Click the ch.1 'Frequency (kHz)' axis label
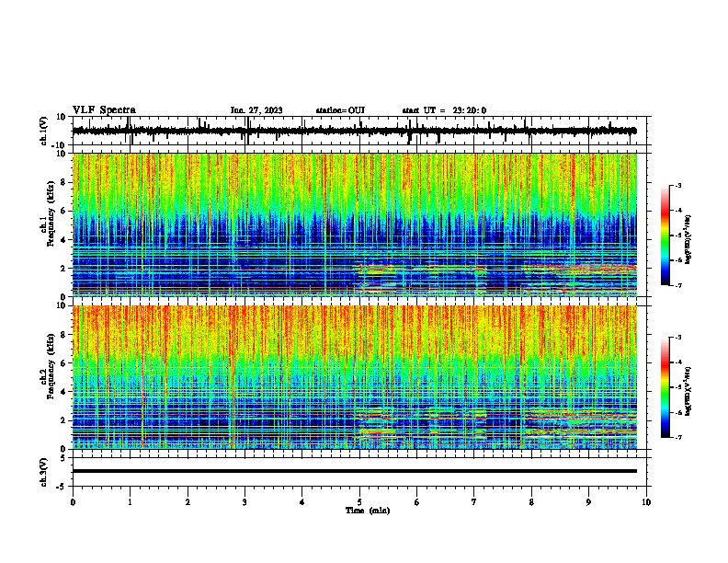This screenshot has height=563, width=728. (51, 214)
